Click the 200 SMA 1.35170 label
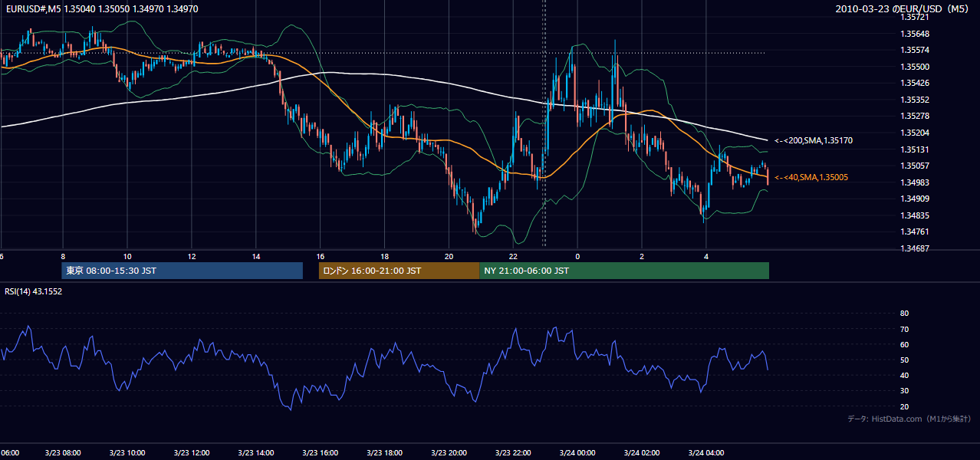 click(x=814, y=140)
